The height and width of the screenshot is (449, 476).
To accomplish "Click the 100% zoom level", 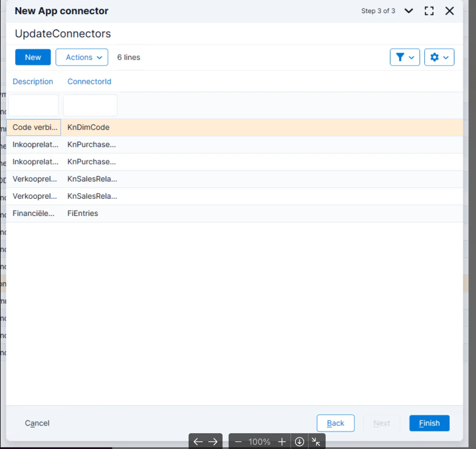I will click(260, 442).
